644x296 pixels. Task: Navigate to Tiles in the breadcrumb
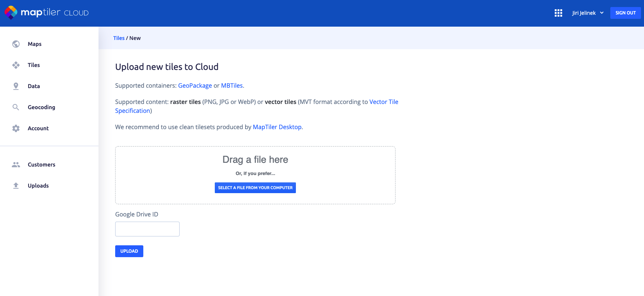coord(119,38)
